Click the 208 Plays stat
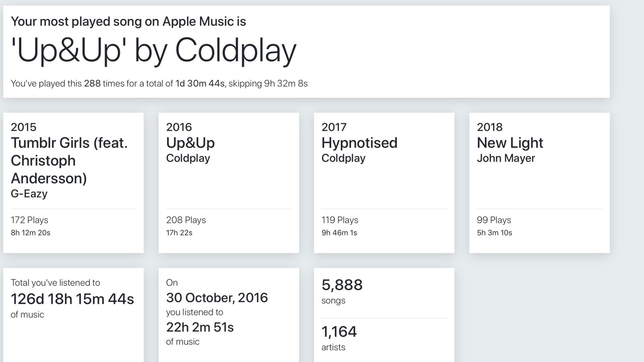The width and height of the screenshot is (644, 362). [186, 220]
